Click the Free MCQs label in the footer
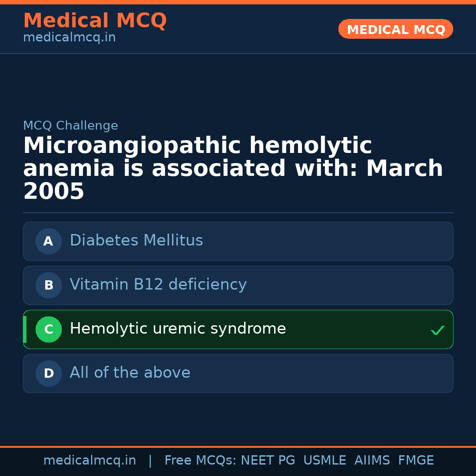 point(200,461)
